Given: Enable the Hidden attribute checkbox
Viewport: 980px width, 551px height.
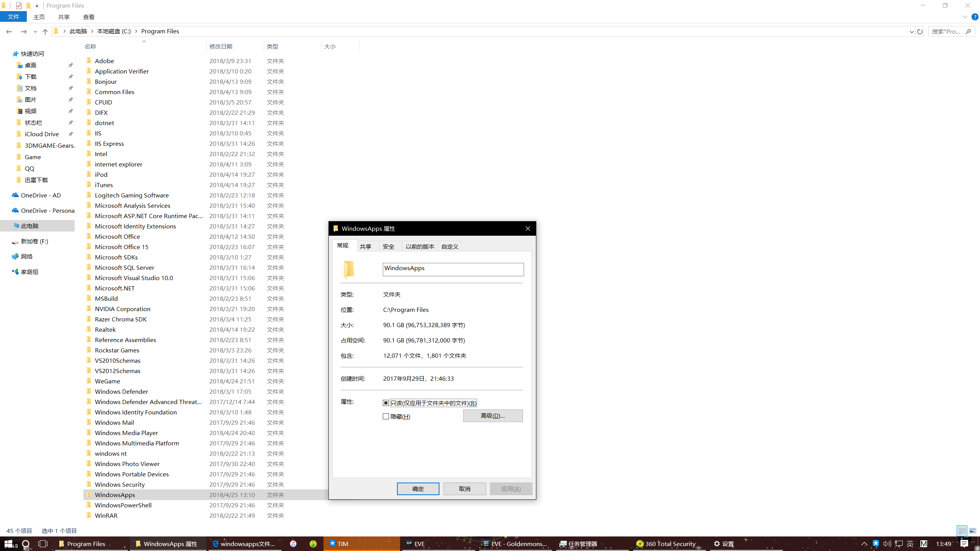Looking at the screenshot, I should click(x=386, y=416).
